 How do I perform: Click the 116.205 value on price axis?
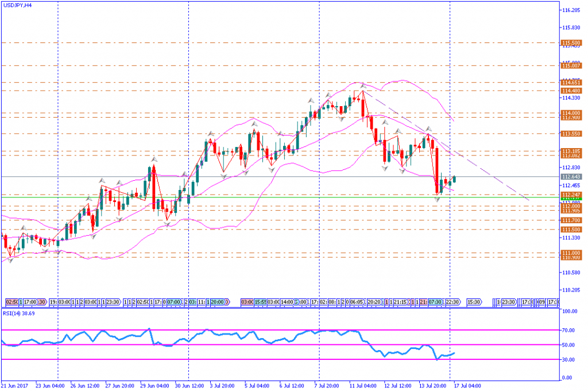(x=571, y=10)
